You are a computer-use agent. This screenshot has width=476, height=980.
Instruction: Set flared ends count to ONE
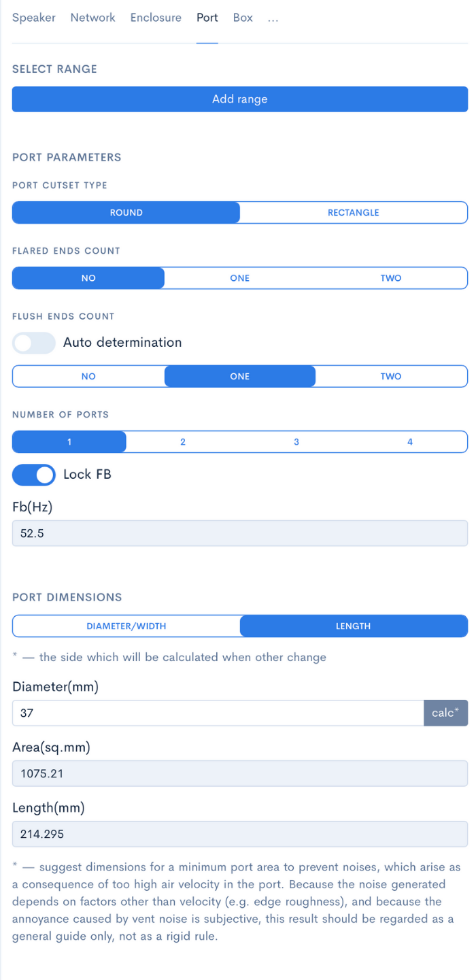coord(239,277)
